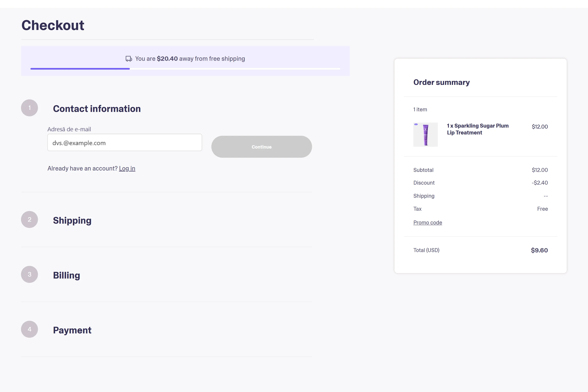588x392 pixels.
Task: Click the delivery truck icon in shipping banner
Action: [x=129, y=59]
